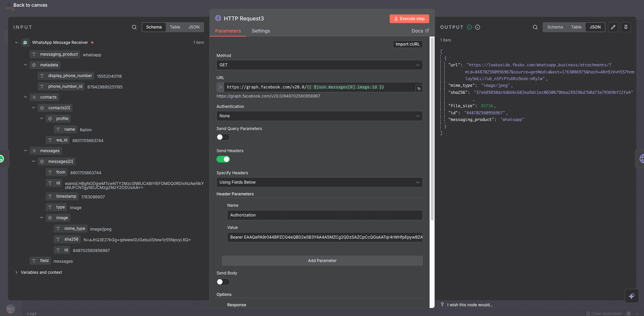The image size is (644, 316).
Task: Open the Authentication None dropdown
Action: [319, 116]
